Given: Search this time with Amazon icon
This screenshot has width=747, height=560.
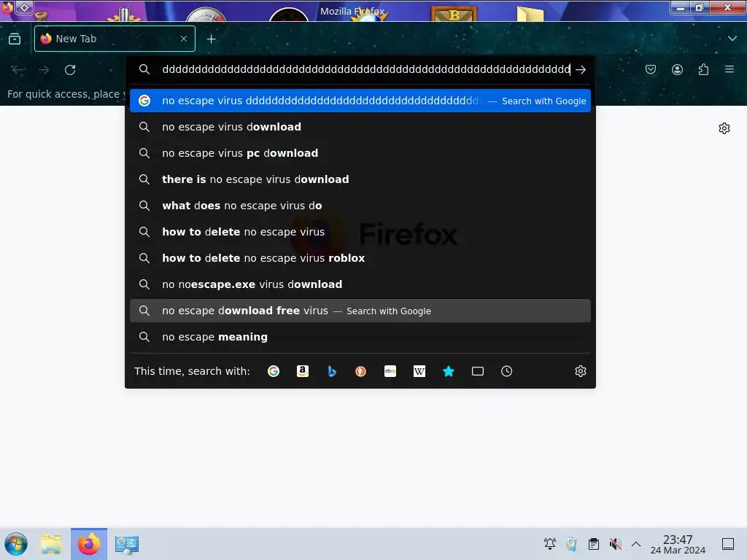Looking at the screenshot, I should click(303, 371).
